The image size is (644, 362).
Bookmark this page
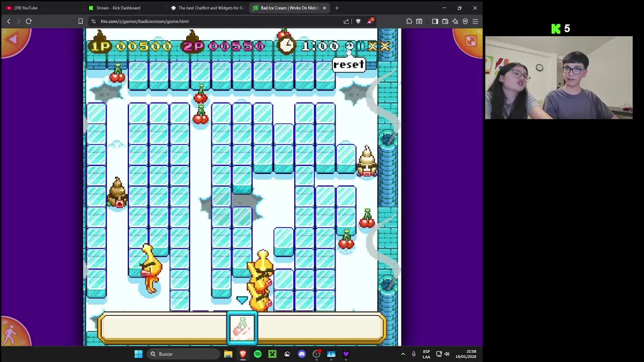pos(80,21)
